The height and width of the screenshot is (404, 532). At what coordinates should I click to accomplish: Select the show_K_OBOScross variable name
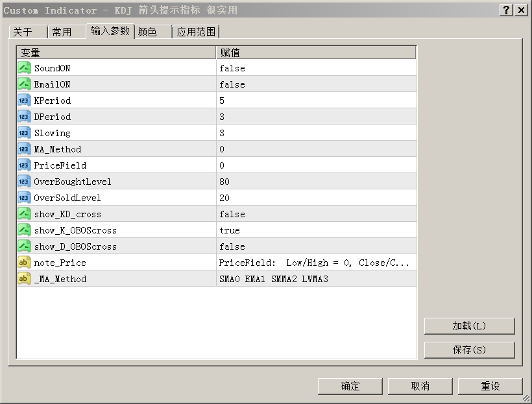(x=75, y=231)
